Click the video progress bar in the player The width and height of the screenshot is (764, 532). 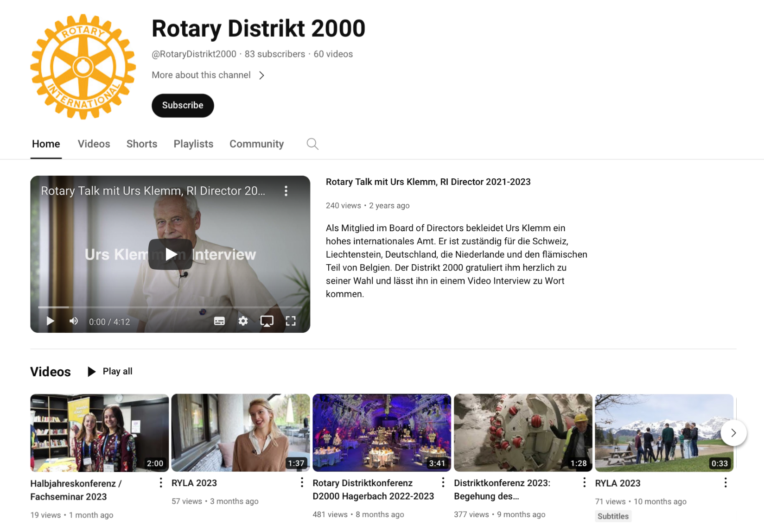click(170, 307)
